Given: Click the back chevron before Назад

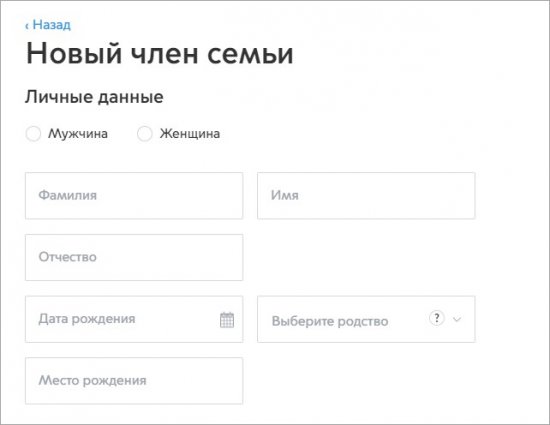Looking at the screenshot, I should click(x=27, y=26).
